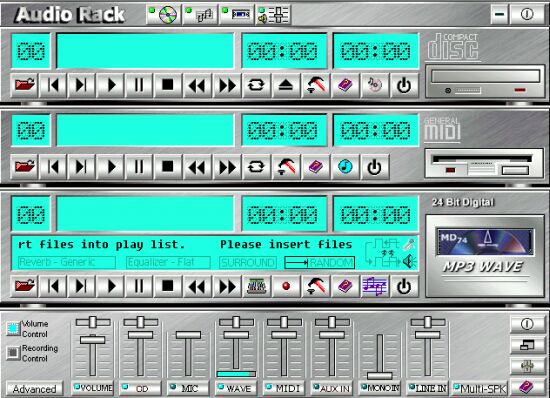Open the equalizer icon in MP3 Wave player
This screenshot has height=398, width=550.
tap(256, 286)
